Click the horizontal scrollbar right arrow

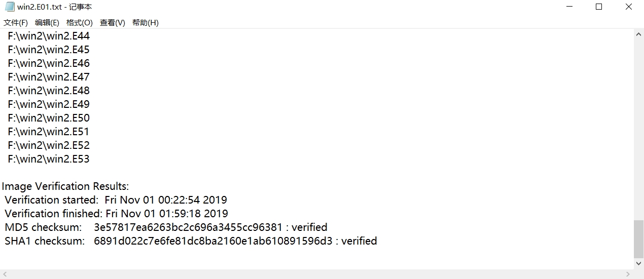click(x=629, y=274)
